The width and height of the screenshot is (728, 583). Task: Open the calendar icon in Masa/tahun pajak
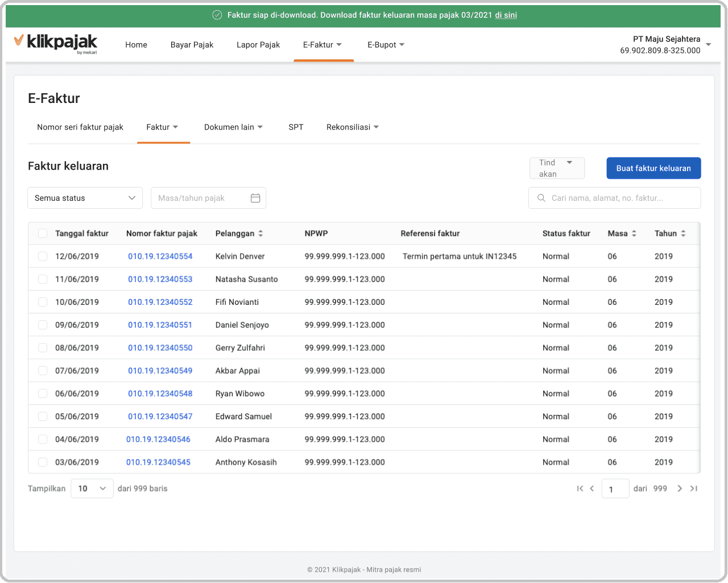[255, 197]
